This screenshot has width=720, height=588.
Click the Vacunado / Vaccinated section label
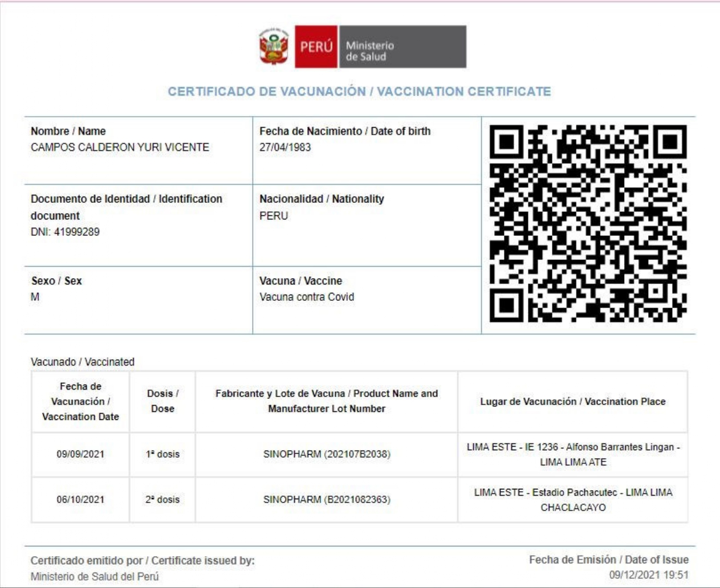coord(83,362)
